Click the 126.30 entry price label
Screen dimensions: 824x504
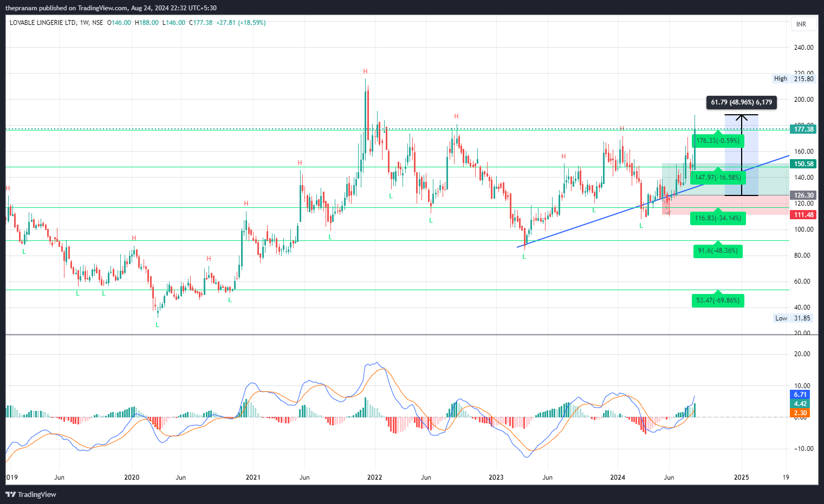(804, 195)
